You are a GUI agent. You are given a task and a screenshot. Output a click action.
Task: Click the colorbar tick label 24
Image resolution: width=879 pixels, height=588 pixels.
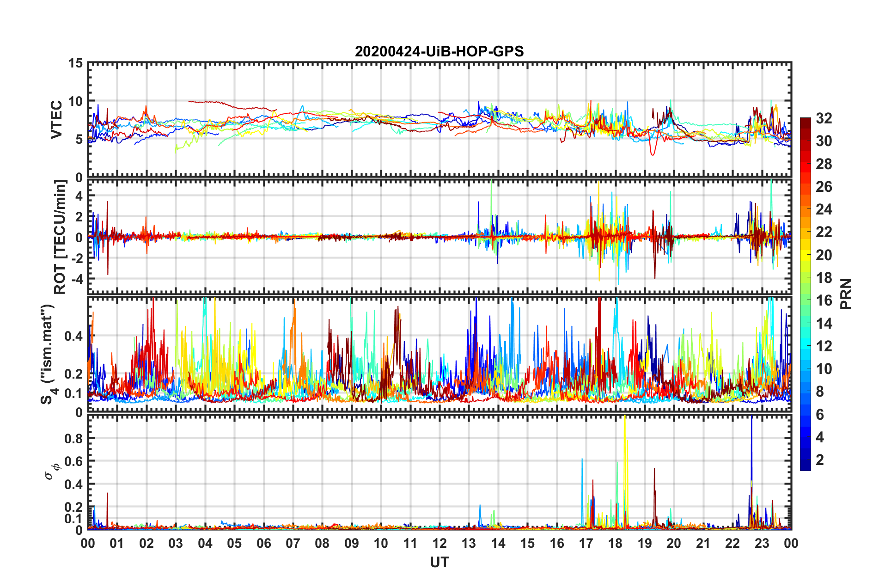pos(824,209)
